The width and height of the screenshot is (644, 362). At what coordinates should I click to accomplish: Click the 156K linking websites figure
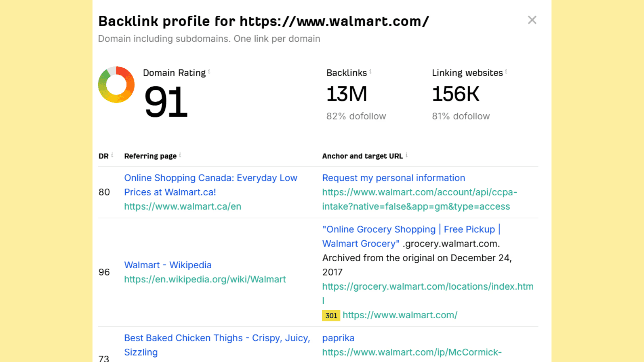pyautogui.click(x=456, y=94)
